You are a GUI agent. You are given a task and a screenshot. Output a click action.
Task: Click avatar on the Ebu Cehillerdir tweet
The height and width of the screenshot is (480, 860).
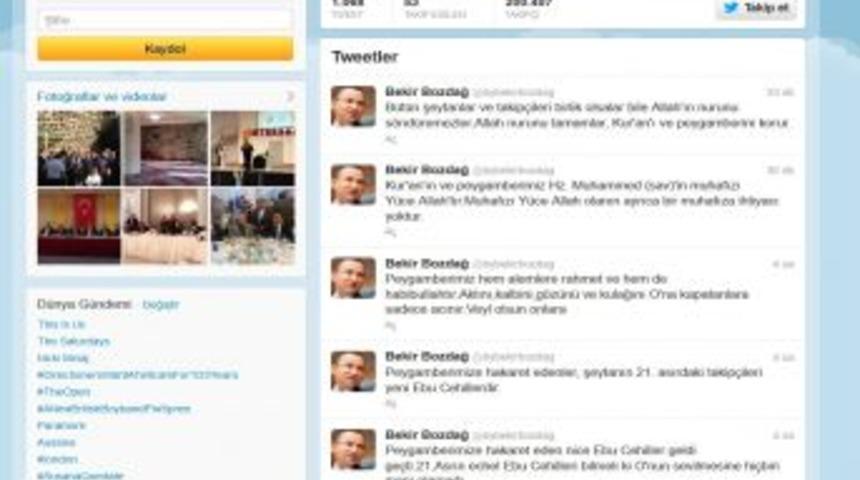click(x=353, y=371)
